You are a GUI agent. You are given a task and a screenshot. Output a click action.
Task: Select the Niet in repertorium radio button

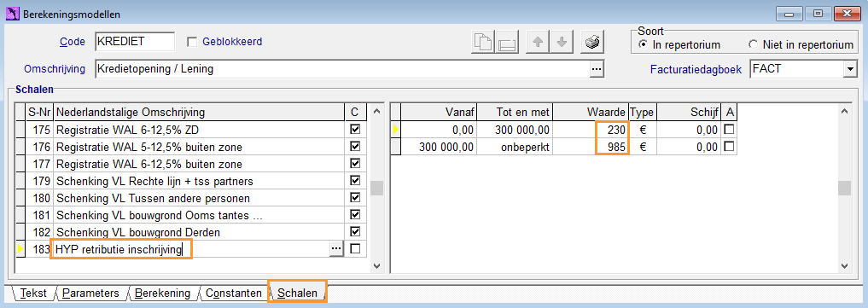752,44
